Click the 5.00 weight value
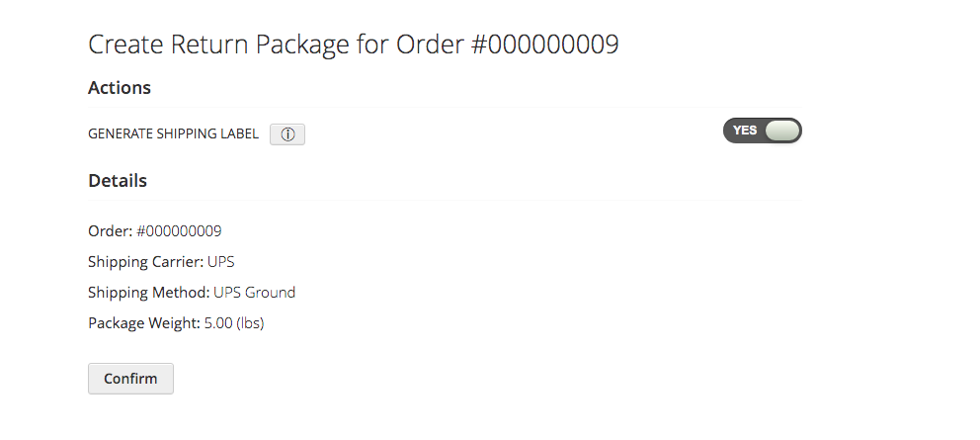Screen dimensions: 980x440 coord(218,323)
